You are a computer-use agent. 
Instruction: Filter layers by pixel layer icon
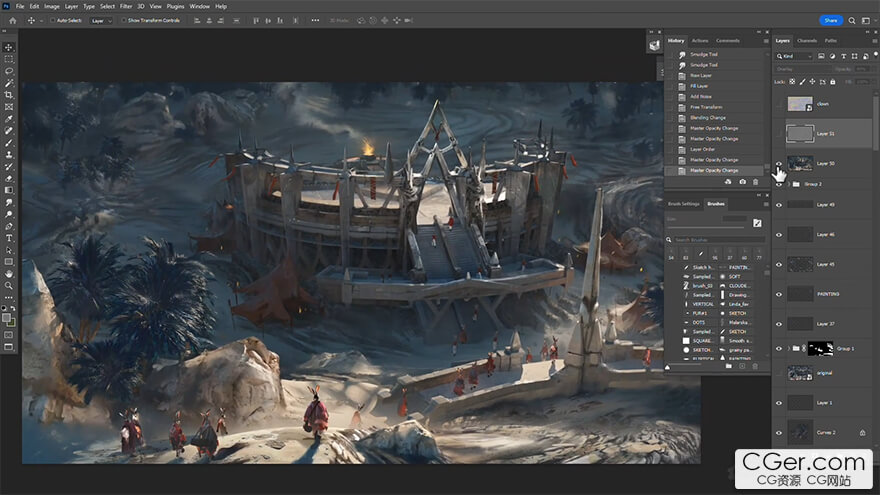[x=822, y=56]
